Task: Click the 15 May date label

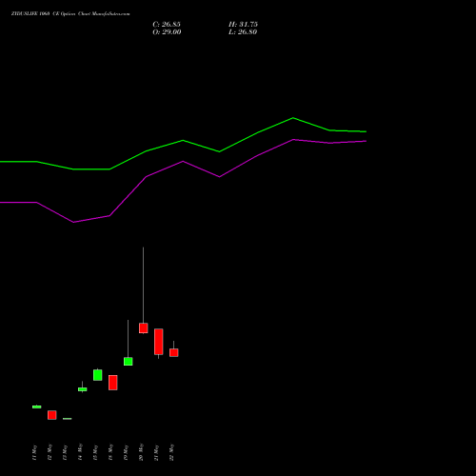Action: click(x=95, y=452)
